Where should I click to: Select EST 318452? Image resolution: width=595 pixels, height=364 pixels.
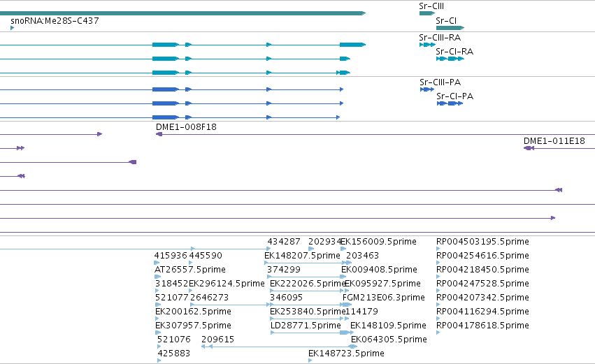[171, 284]
